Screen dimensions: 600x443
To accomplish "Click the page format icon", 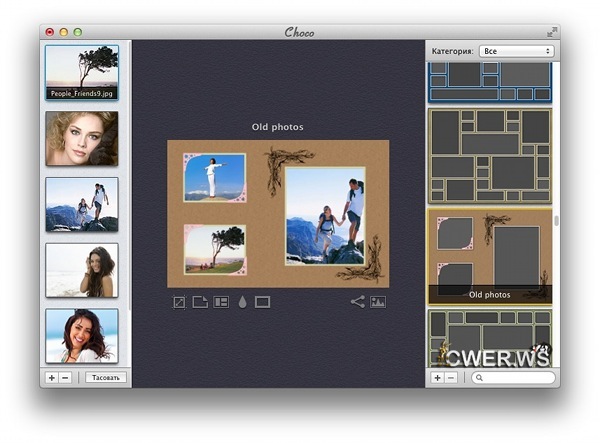I will [x=200, y=302].
